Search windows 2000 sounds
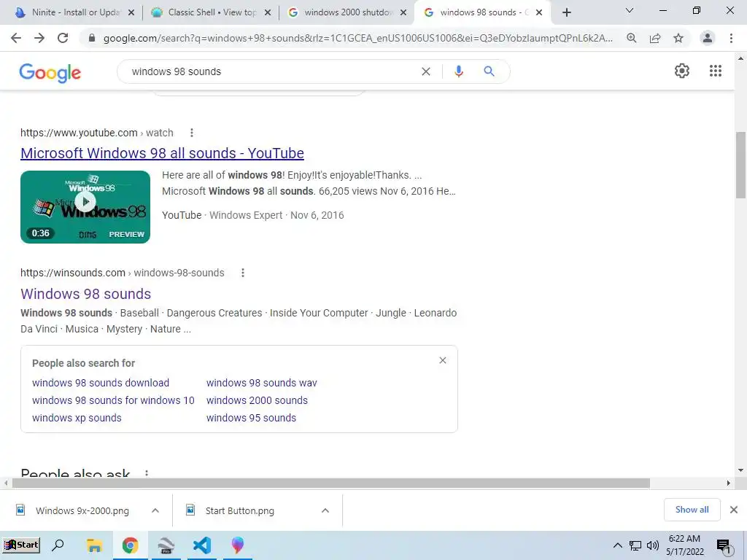The width and height of the screenshot is (747, 560). pos(257,400)
